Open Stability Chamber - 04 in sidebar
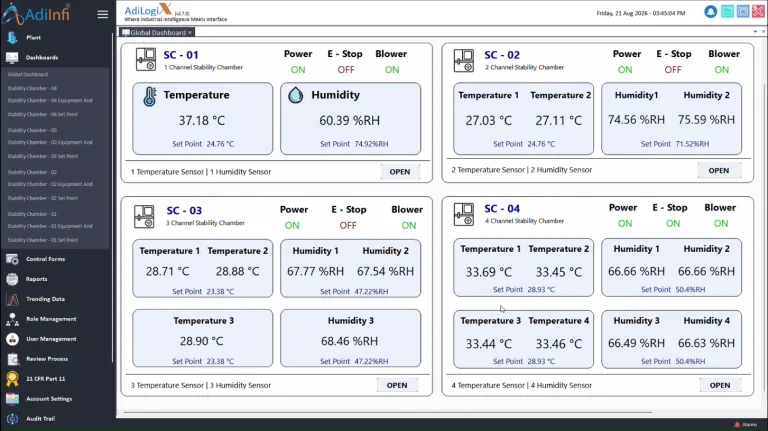Image resolution: width=768 pixels, height=431 pixels. click(x=32, y=89)
